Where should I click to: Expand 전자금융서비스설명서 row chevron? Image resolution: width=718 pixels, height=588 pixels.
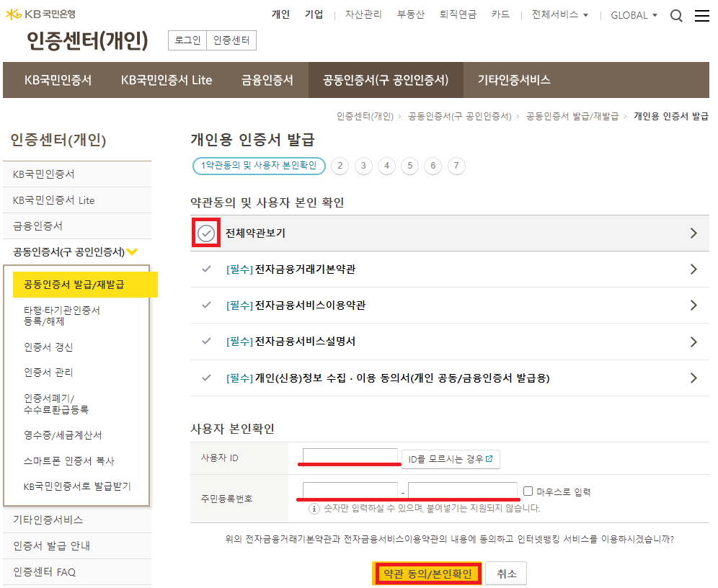click(693, 342)
